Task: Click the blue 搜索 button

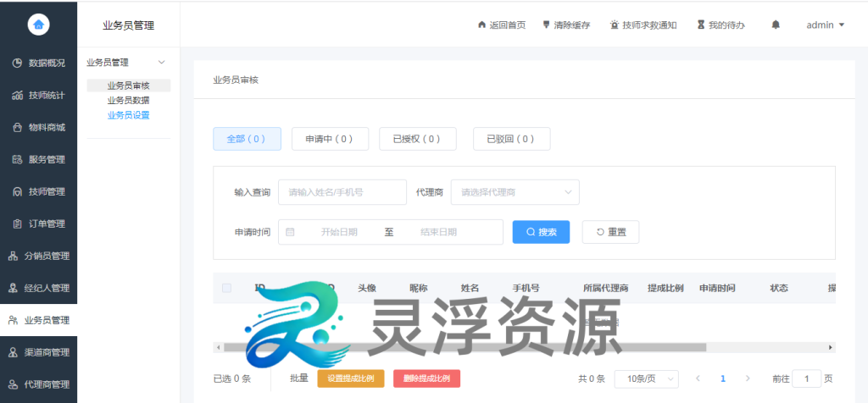Action: coord(542,232)
